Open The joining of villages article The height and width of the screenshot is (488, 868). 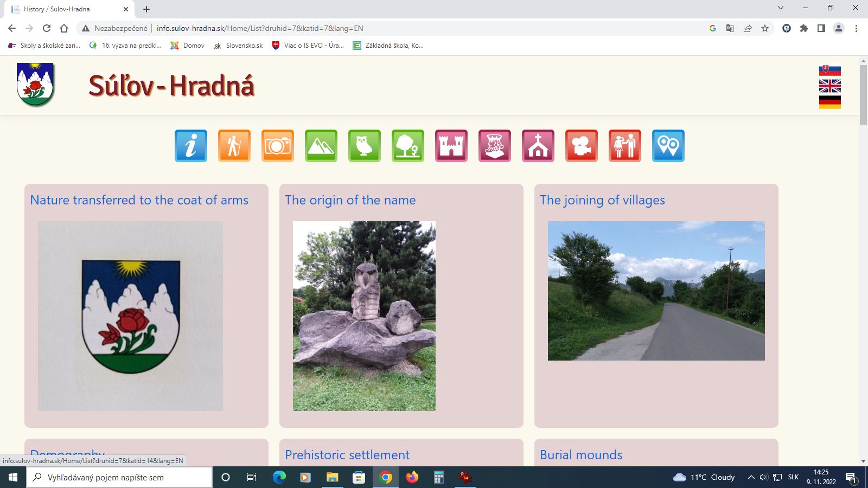pyautogui.click(x=602, y=200)
